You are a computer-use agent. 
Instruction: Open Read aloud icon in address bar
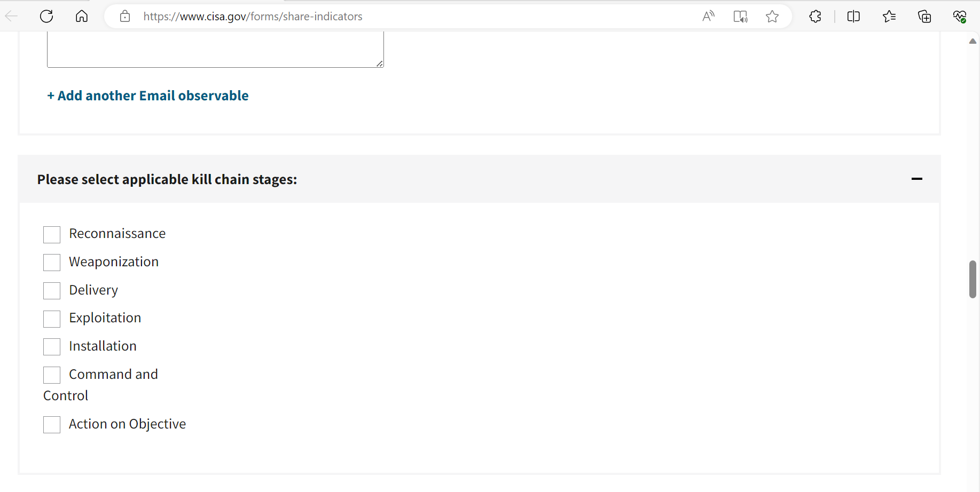point(708,17)
